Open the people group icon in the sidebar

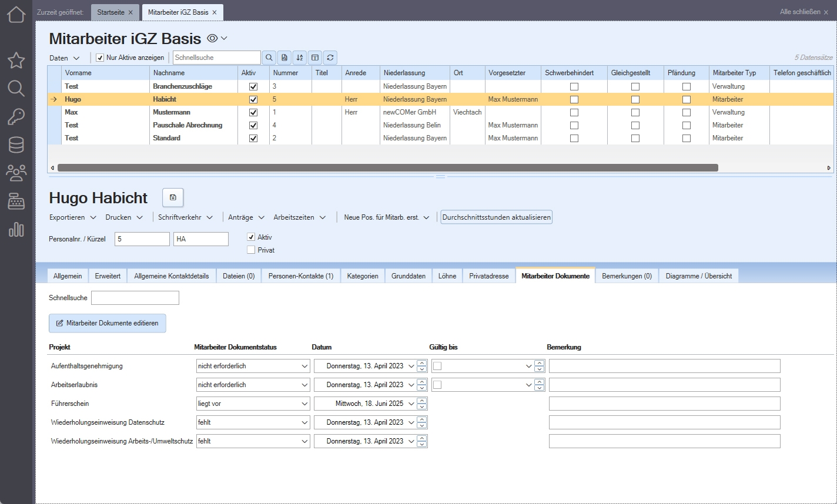16,173
